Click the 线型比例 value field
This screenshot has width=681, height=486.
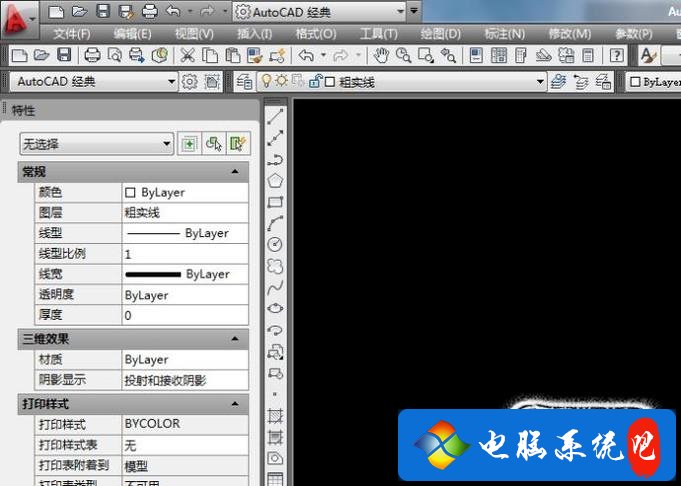point(185,254)
